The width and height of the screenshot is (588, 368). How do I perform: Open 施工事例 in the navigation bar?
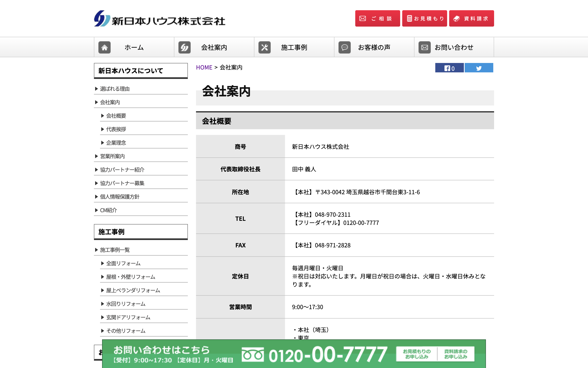(x=294, y=47)
